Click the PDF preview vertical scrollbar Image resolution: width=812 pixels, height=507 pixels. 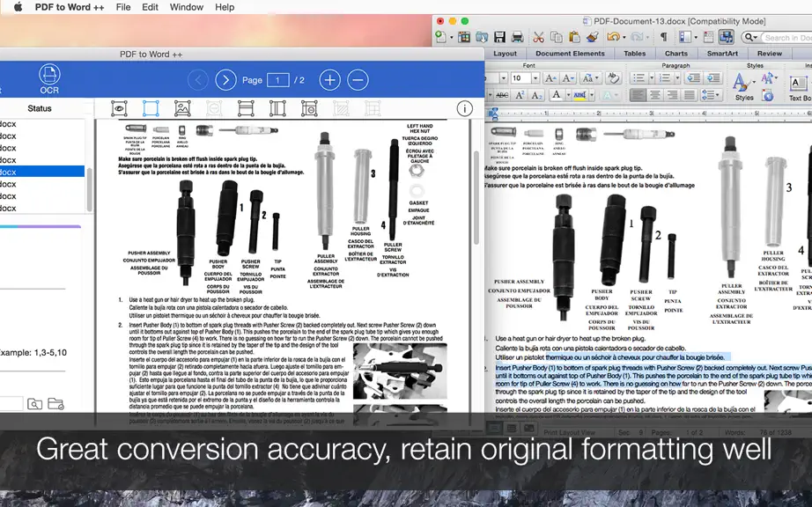pos(476,198)
